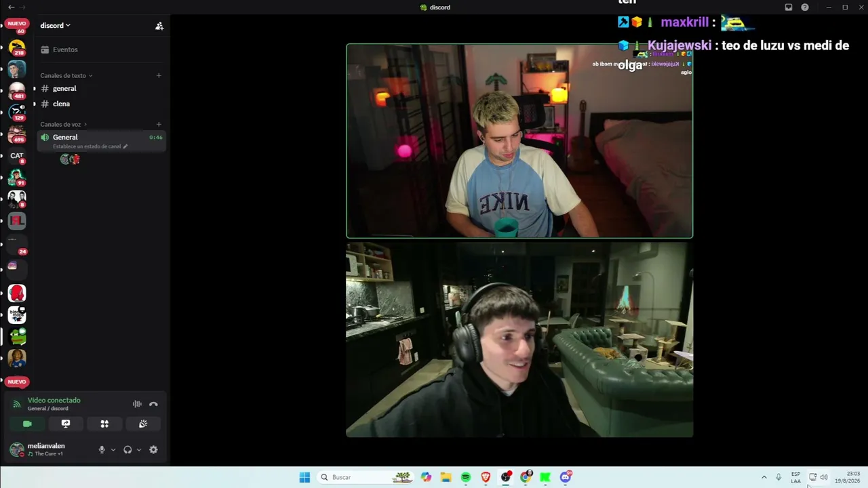Open the server with the 129 badge

coord(17,113)
